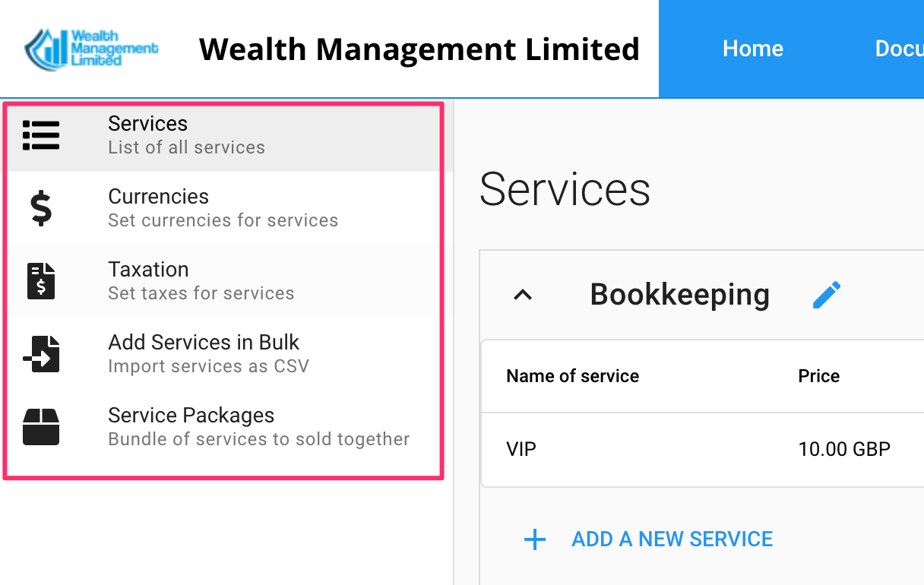Viewport: 924px width, 585px height.
Task: Select the Service Packages bundle icon
Action: 41,425
